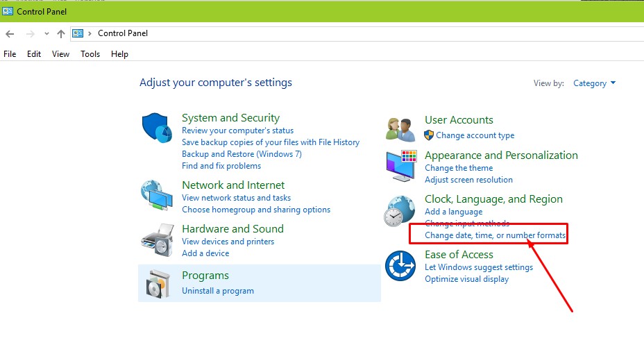This screenshot has width=644, height=354.
Task: Open the Programs category heading
Action: (x=205, y=276)
